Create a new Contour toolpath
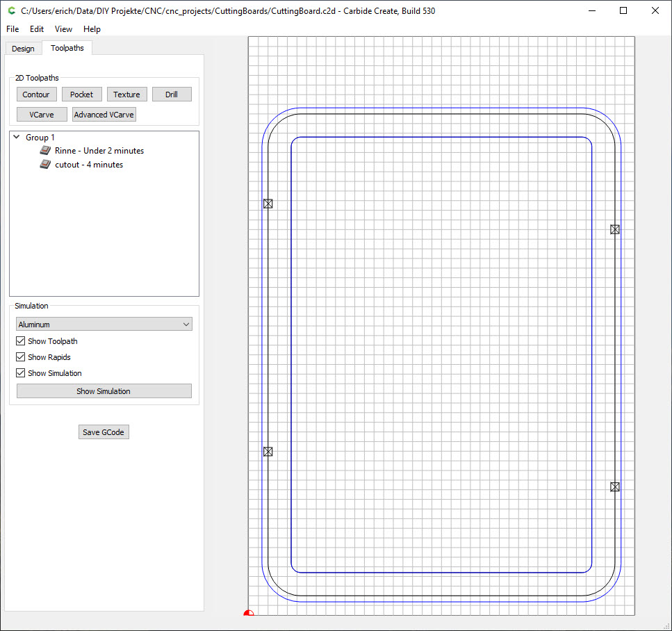 click(x=36, y=95)
